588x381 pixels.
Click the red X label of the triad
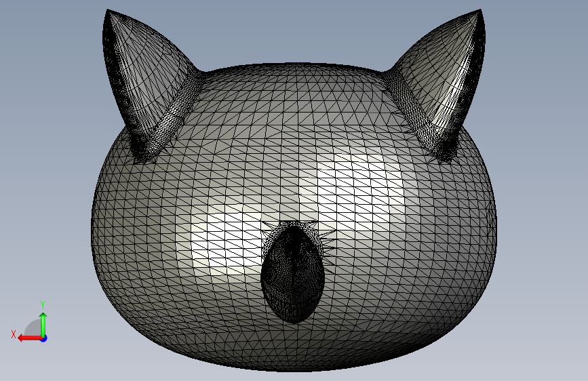pos(14,334)
